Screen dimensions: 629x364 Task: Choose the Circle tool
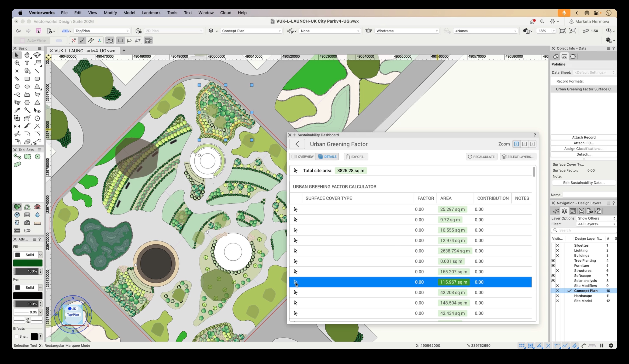17,87
